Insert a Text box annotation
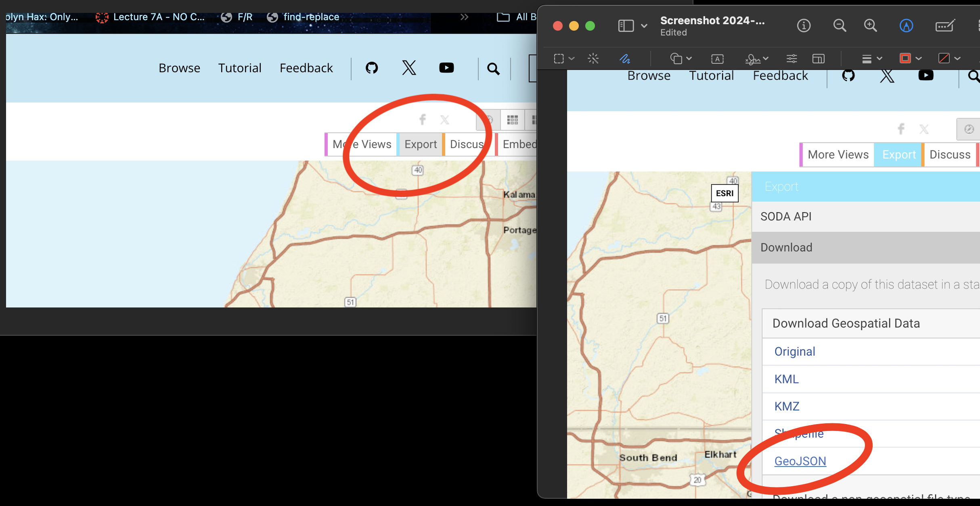 click(x=717, y=59)
